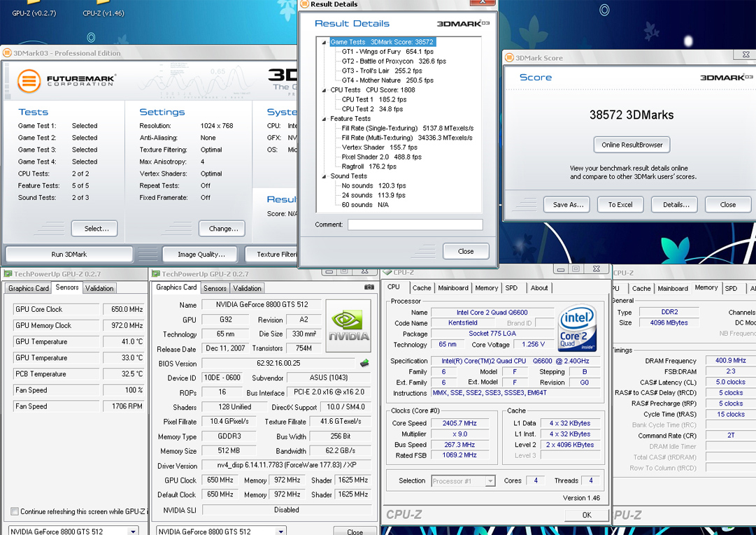Collapse the Sound Tests tree node

324,176
